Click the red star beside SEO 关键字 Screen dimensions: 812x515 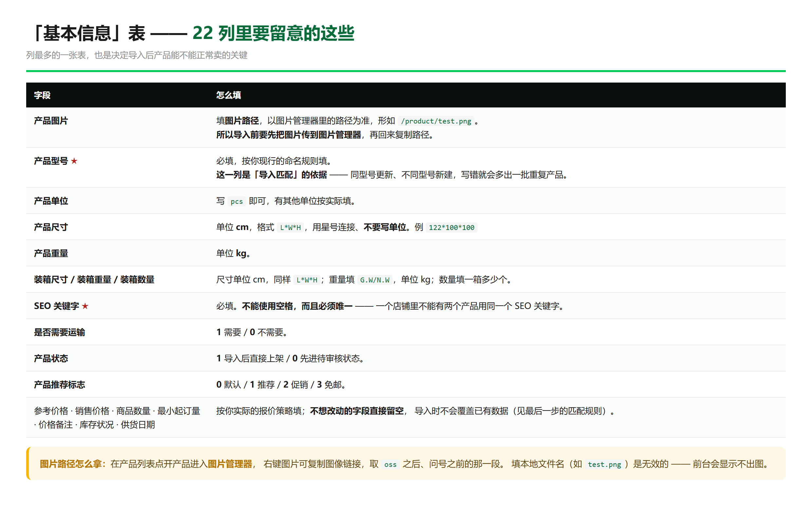tap(85, 306)
